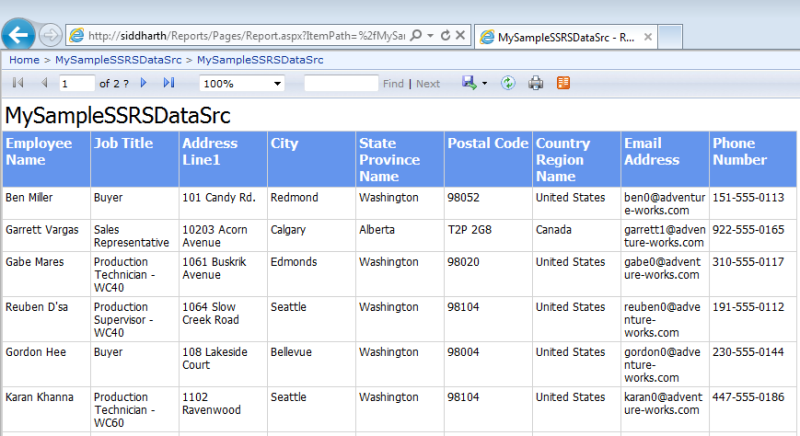The image size is (800, 436).
Task: Click the Find text search box
Action: point(340,83)
